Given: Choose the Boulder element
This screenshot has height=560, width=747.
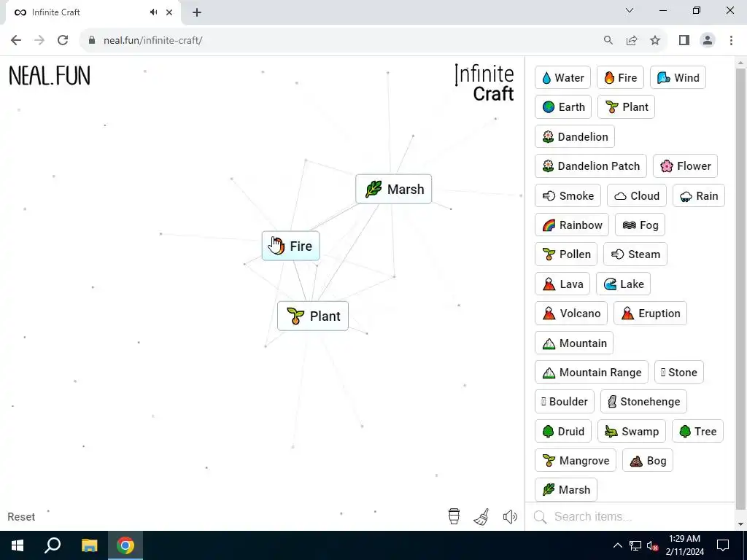Looking at the screenshot, I should click(565, 402).
